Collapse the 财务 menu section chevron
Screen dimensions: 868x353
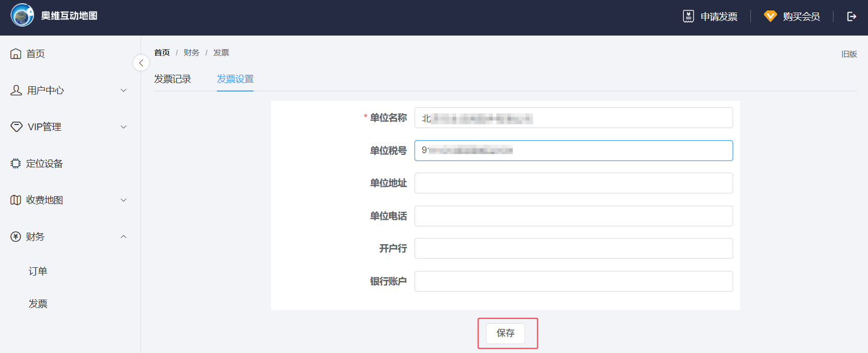coord(124,237)
